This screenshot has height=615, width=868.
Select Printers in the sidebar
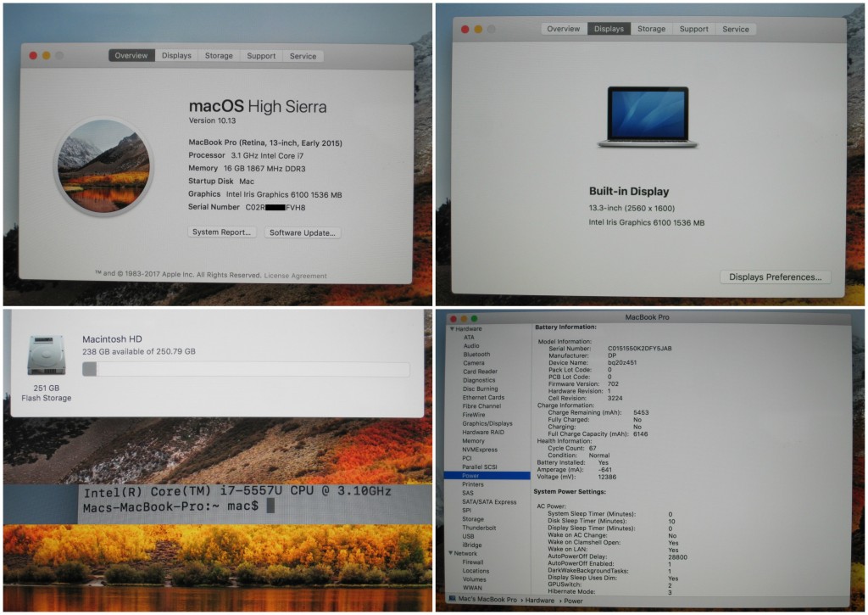(x=473, y=484)
